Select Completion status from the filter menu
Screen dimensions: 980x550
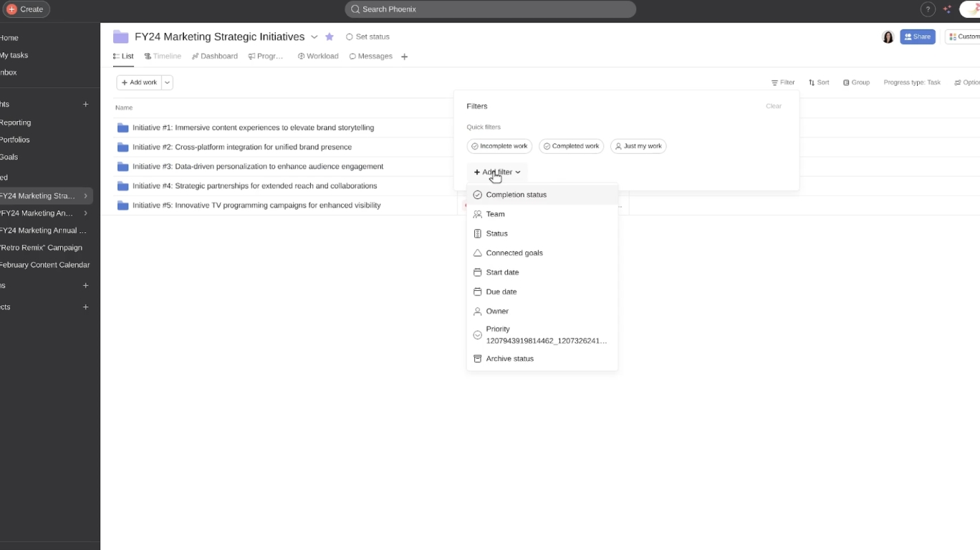tap(517, 194)
